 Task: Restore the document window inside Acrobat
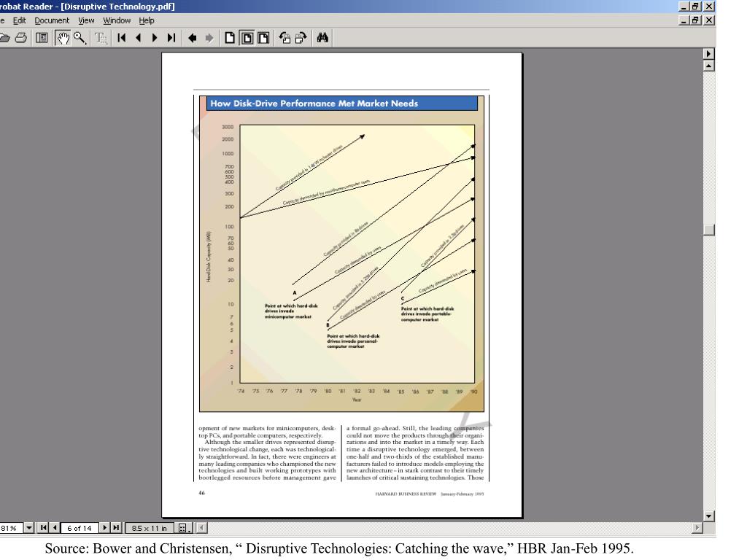pos(695,20)
